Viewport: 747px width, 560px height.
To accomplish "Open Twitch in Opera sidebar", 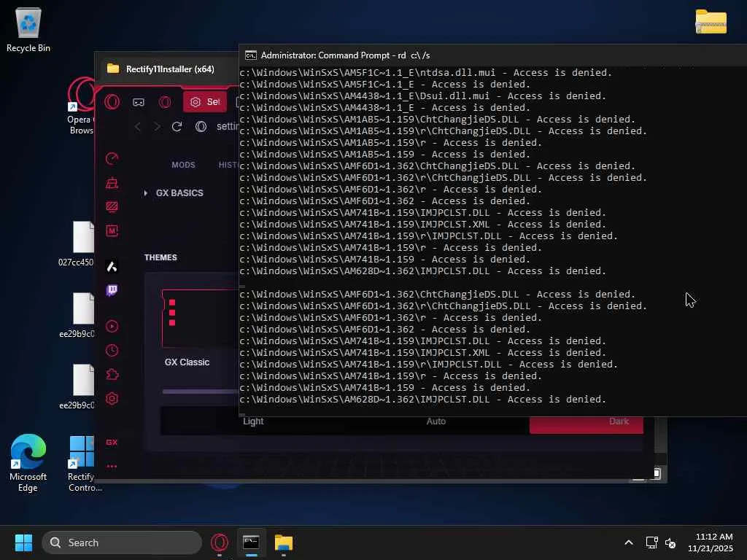I will pyautogui.click(x=112, y=290).
